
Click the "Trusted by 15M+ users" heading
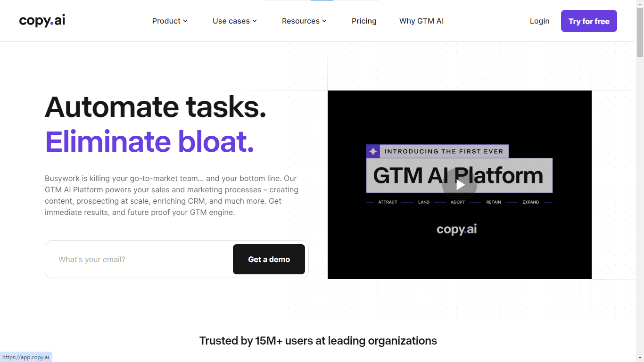pos(318,340)
